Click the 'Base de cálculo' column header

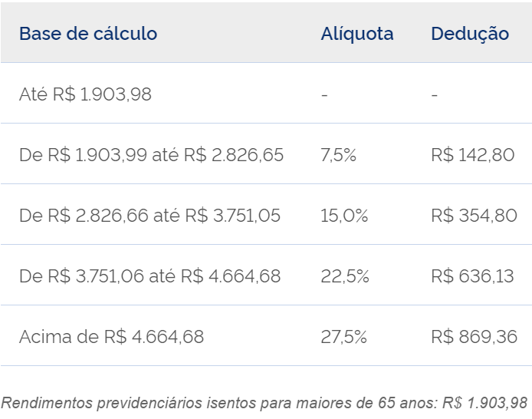88,34
